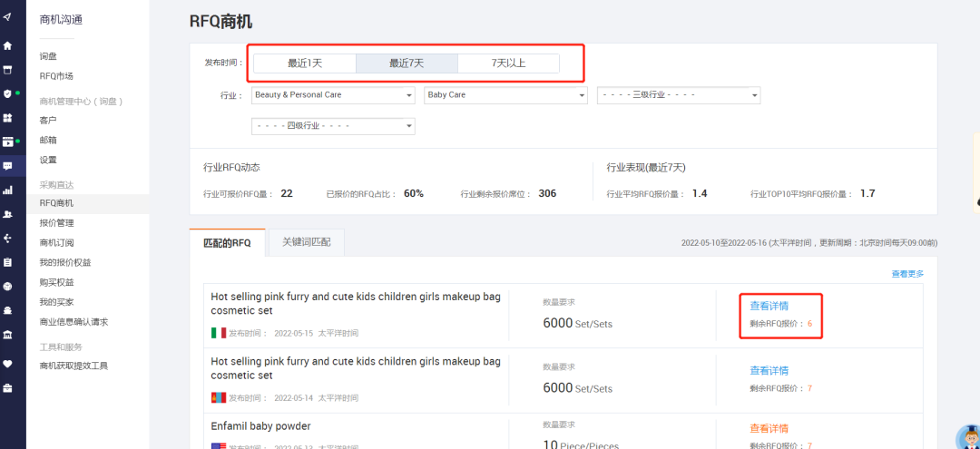Open the home icon in the sidebar
This screenshot has width=980, height=449.
pyautogui.click(x=7, y=45)
